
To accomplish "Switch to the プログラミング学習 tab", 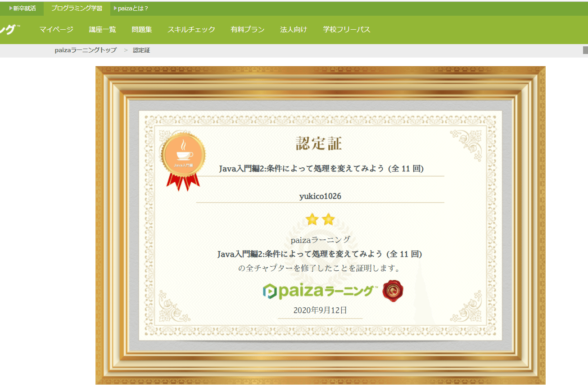I will point(77,8).
